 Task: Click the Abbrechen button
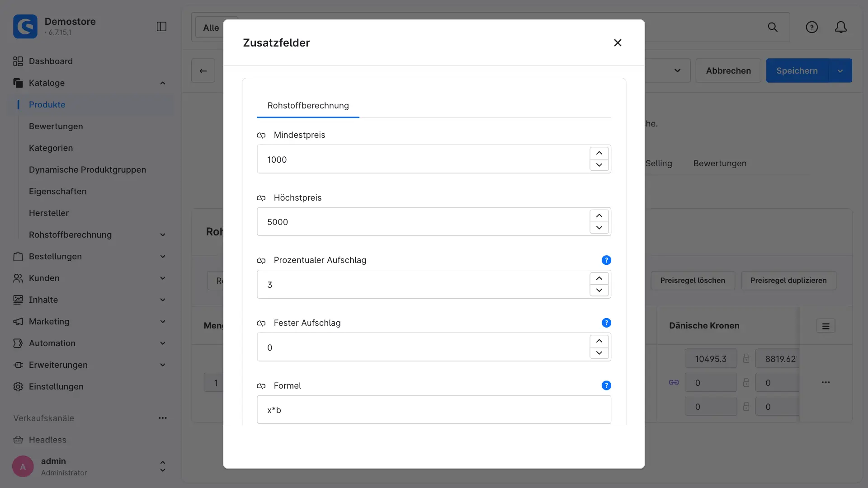[728, 70]
